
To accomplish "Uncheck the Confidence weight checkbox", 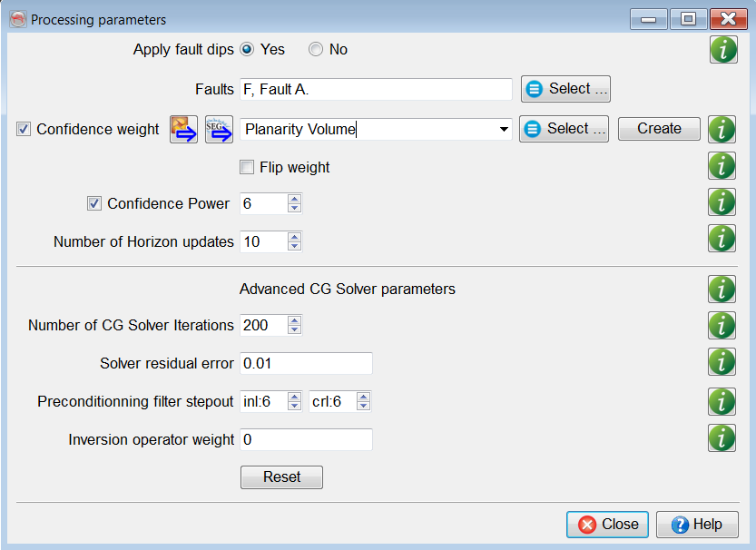I will [24, 129].
